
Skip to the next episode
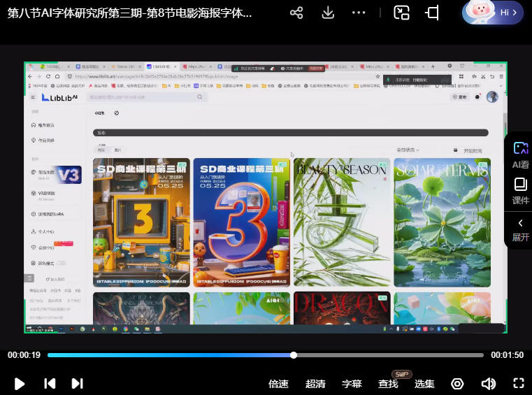78,383
